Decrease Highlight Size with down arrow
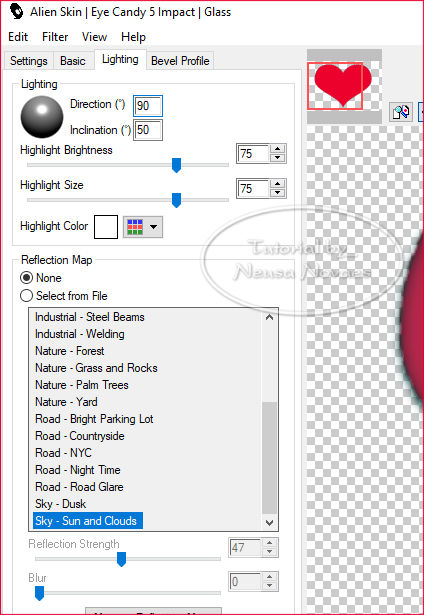Screen dimensions: 424x615 click(x=278, y=193)
